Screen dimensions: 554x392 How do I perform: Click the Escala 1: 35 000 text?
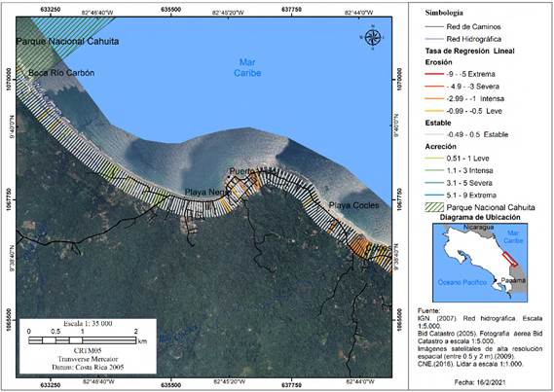pos(88,324)
